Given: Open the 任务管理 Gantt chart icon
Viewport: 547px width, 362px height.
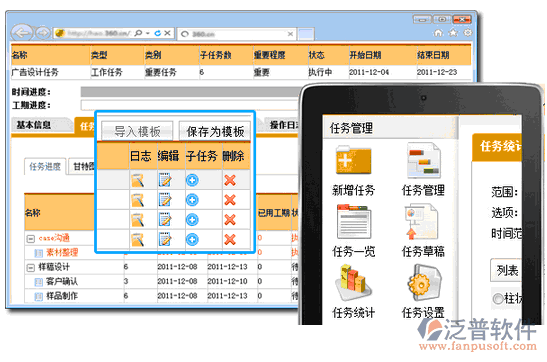Looking at the screenshot, I should 423,160.
